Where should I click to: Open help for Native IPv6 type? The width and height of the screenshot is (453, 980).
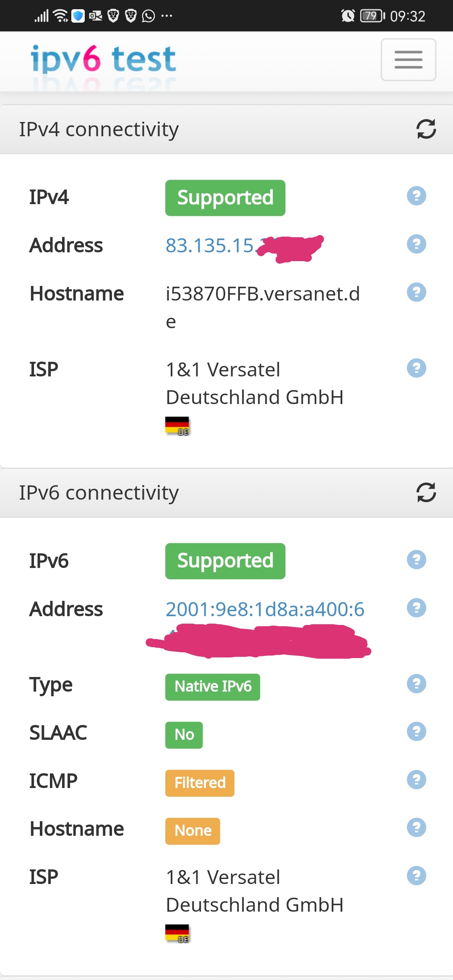(x=417, y=684)
